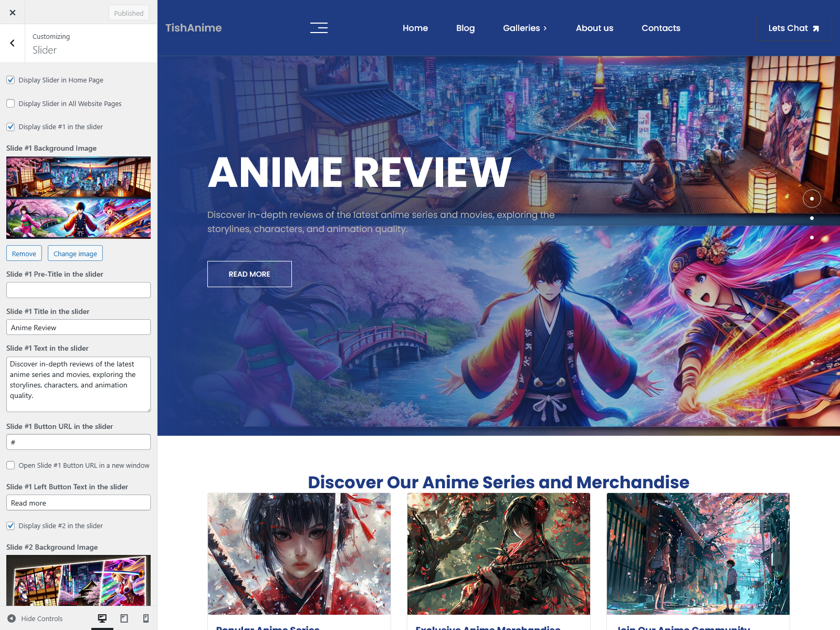This screenshot has width=840, height=630.
Task: Switch to tablet preview device icon
Action: click(x=124, y=618)
